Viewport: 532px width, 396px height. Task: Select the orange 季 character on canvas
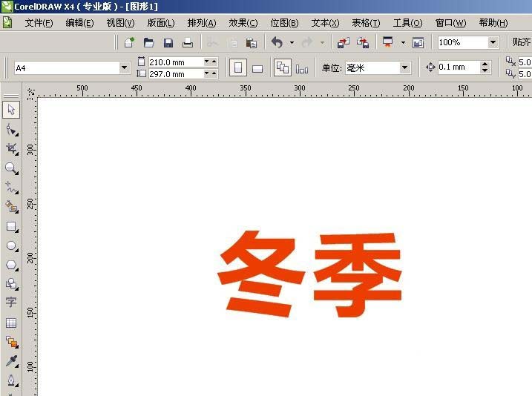[358, 275]
